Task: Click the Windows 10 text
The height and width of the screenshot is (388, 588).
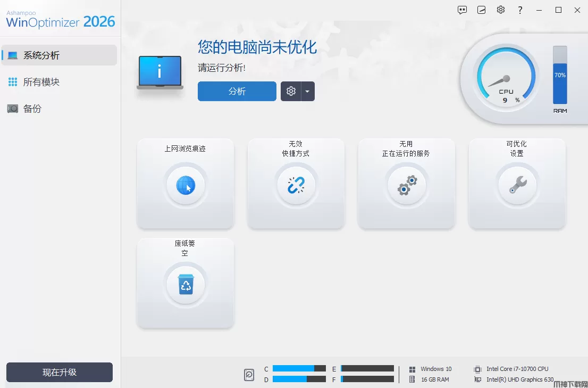Action: [x=436, y=369]
